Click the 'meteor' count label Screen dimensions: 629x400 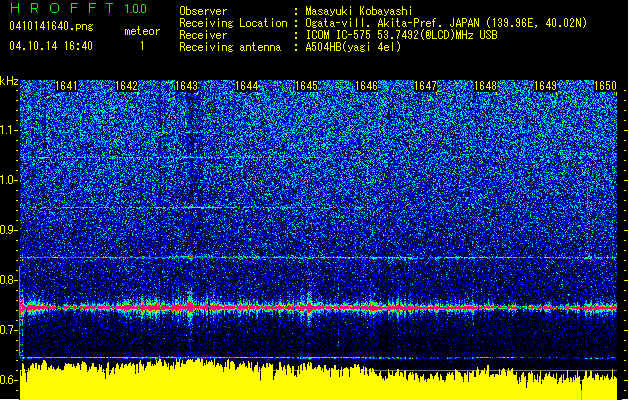(142, 31)
